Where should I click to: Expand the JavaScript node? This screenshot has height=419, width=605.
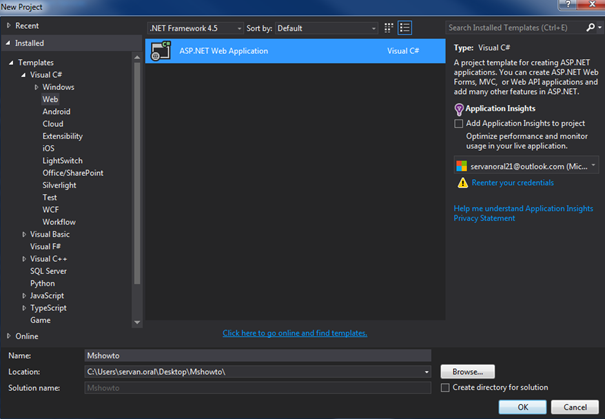[24, 296]
